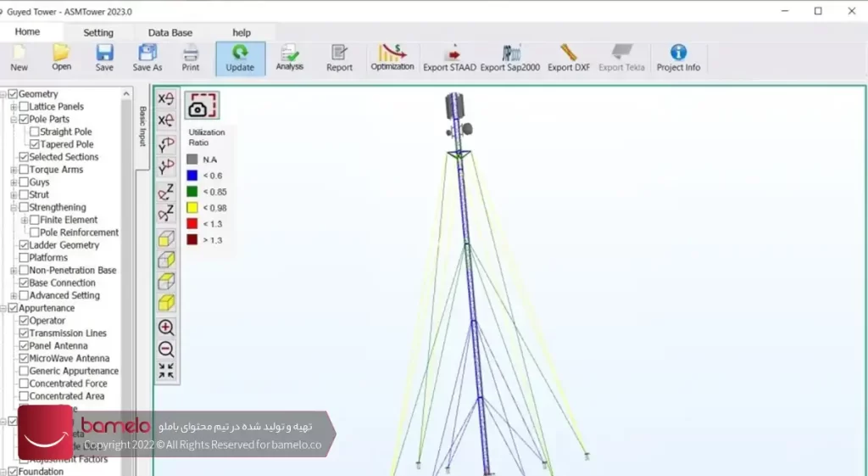Collapse the Appurtenance tree node

(x=3, y=308)
